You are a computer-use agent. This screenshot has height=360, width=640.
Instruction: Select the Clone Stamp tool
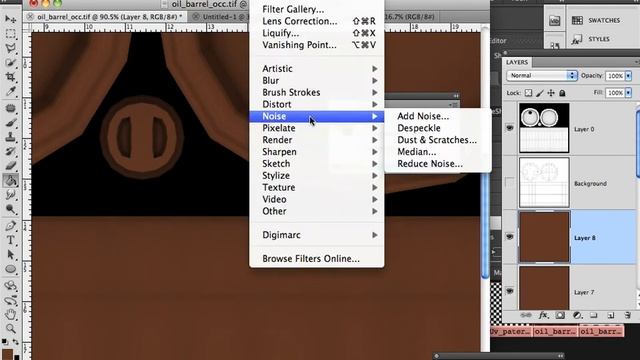[x=11, y=137]
